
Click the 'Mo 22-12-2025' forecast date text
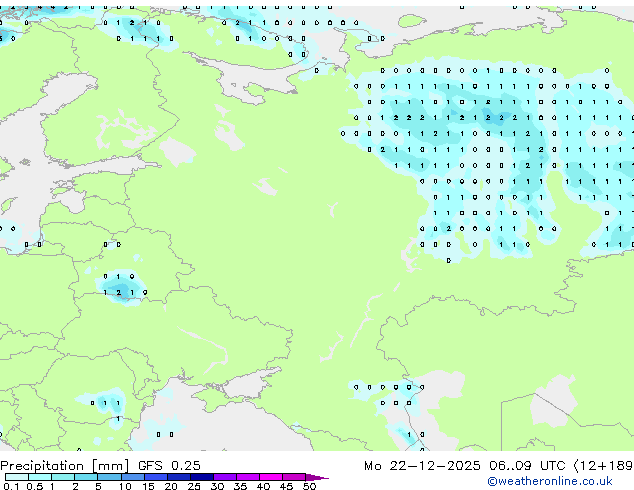[422, 466]
